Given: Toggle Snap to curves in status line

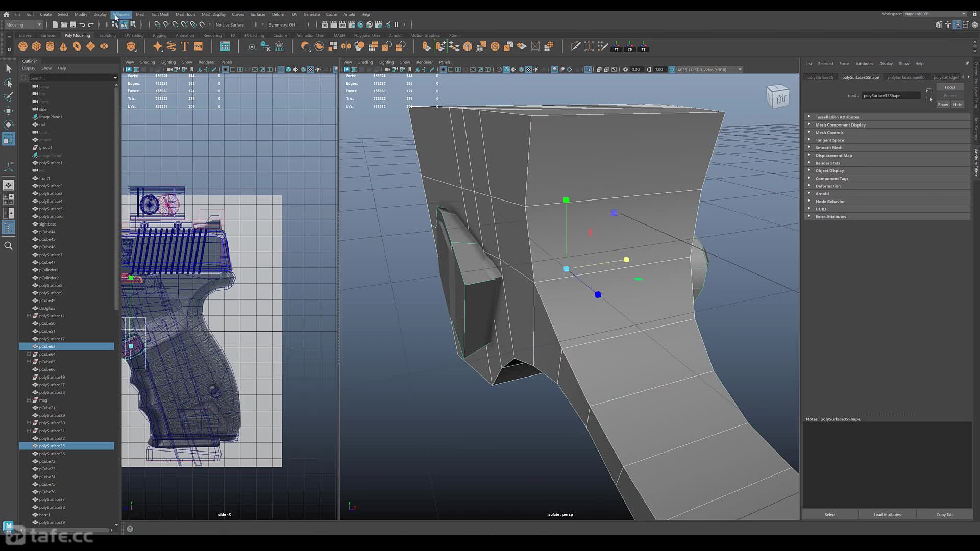Looking at the screenshot, I should (166, 24).
